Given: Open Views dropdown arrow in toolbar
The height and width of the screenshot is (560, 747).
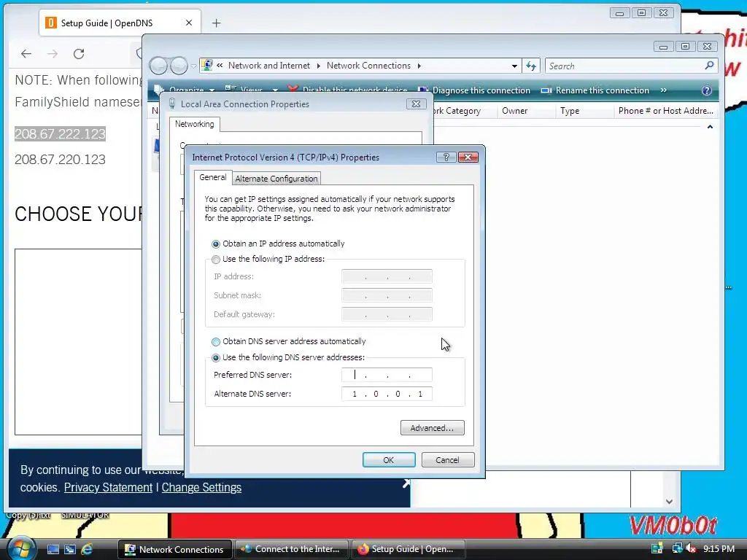Looking at the screenshot, I should coord(275,90).
